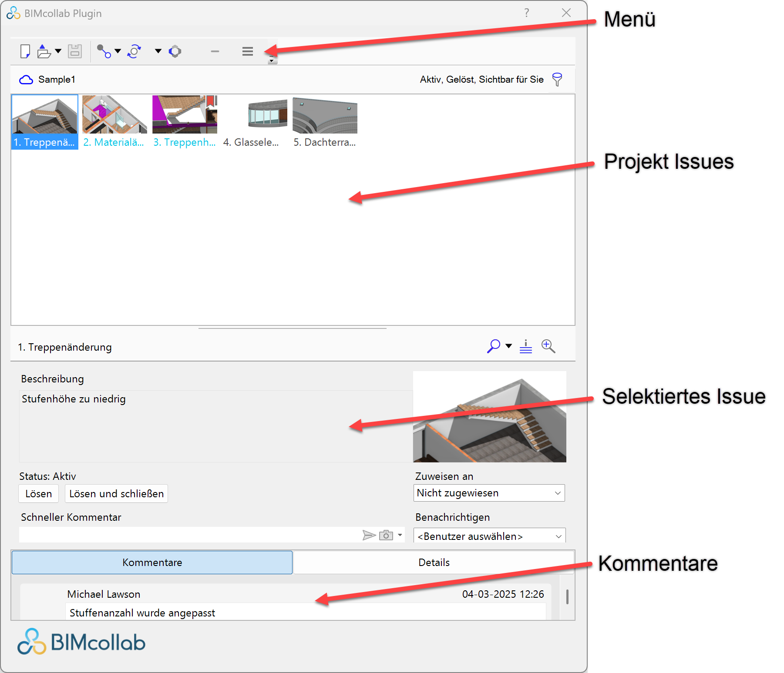Select the Kommentare tab
The image size is (784, 673).
(152, 562)
